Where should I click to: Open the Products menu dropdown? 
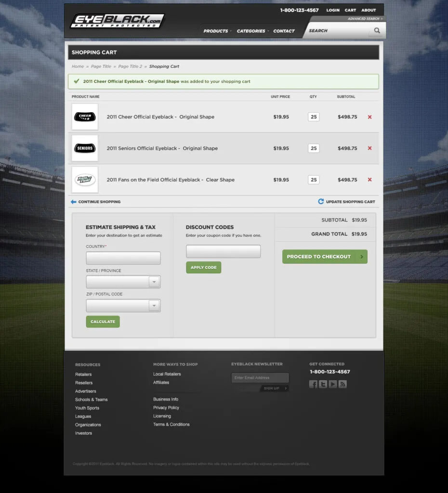click(x=217, y=31)
